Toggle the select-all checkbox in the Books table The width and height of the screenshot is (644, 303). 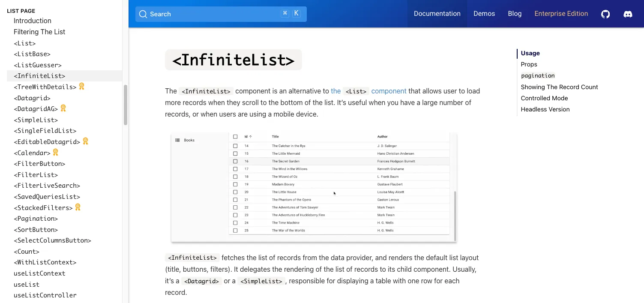[235, 136]
